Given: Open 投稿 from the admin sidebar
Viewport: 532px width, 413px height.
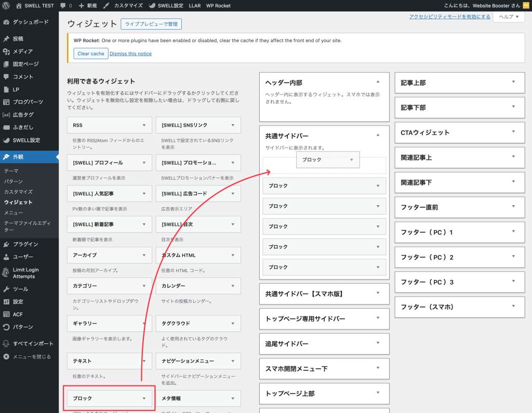Looking at the screenshot, I should click(7, 39).
